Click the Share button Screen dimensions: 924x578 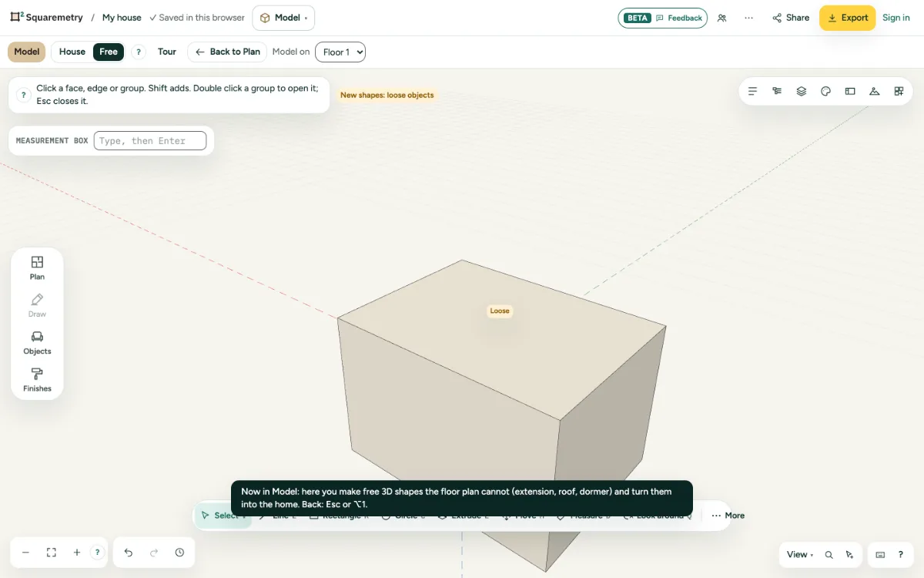791,18
